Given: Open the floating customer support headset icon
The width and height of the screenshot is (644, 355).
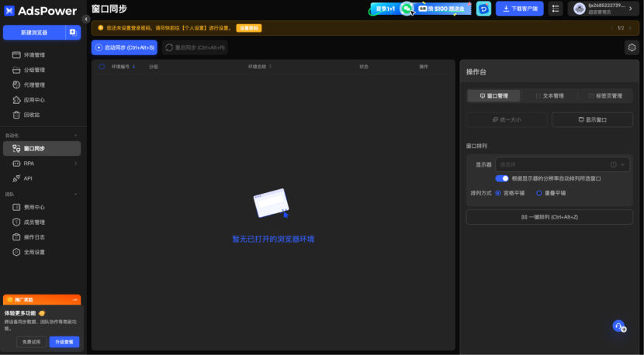Looking at the screenshot, I should click(618, 326).
